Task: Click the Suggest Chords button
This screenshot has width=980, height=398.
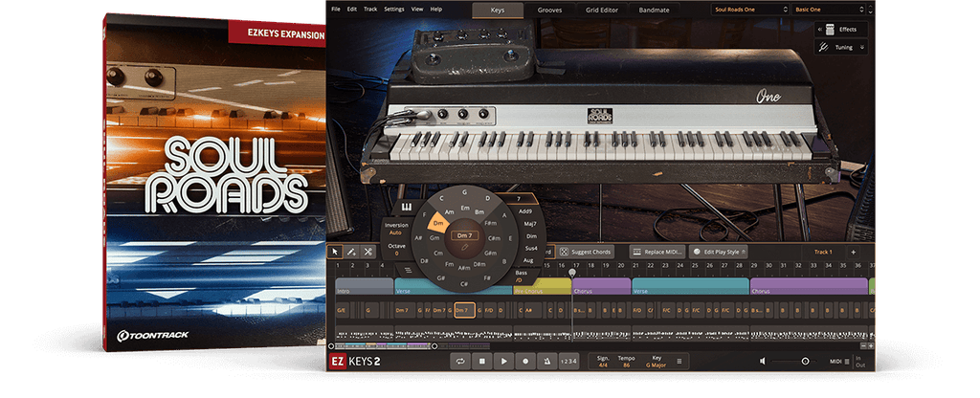Action: 586,252
